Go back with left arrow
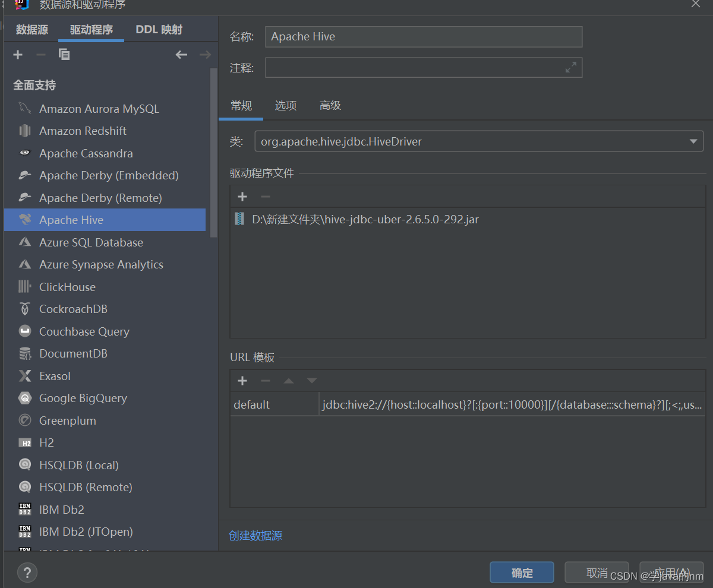Screen dimensions: 713x588 click(x=181, y=55)
